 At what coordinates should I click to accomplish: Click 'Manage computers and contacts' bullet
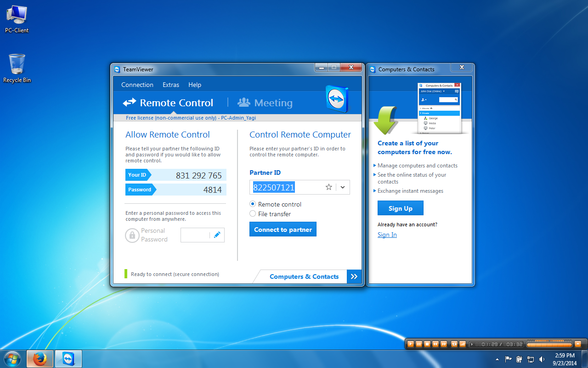point(417,166)
